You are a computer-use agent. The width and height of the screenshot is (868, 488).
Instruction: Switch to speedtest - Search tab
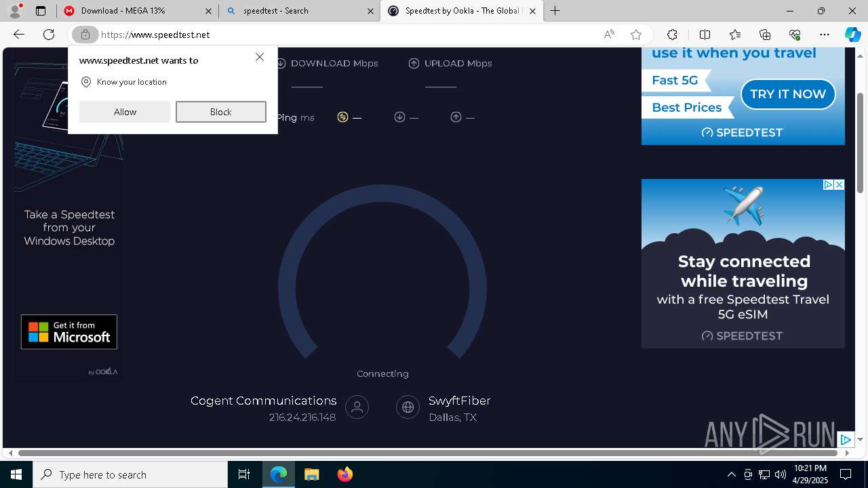(299, 11)
